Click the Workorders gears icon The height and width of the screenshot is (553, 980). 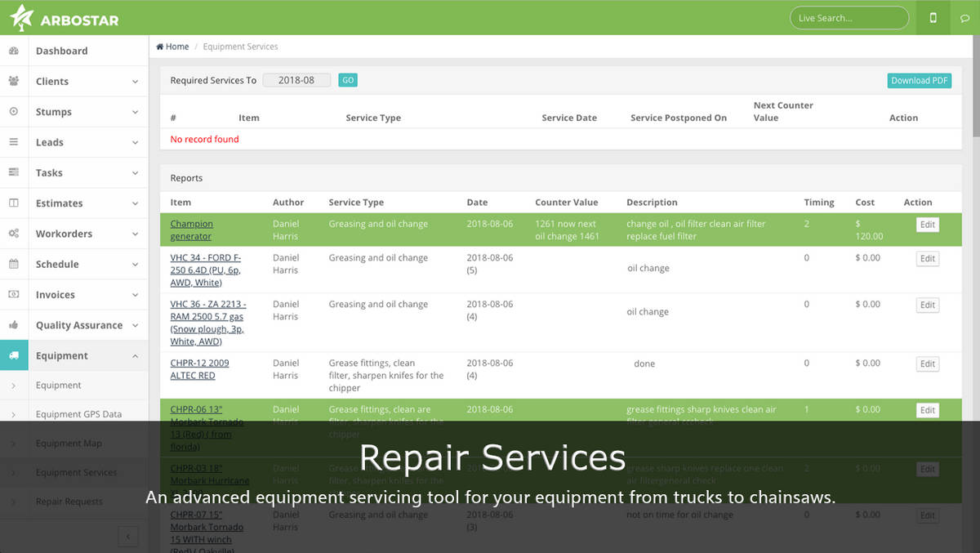[x=14, y=234]
